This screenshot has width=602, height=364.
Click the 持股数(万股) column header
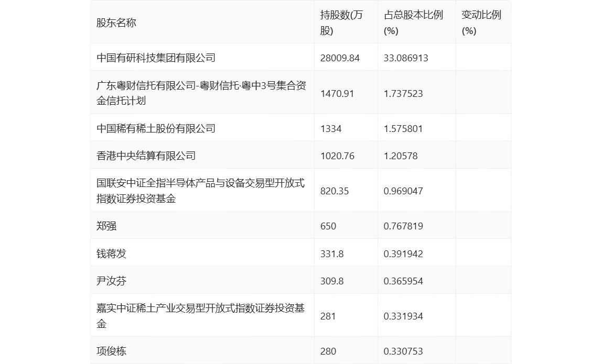coord(341,22)
